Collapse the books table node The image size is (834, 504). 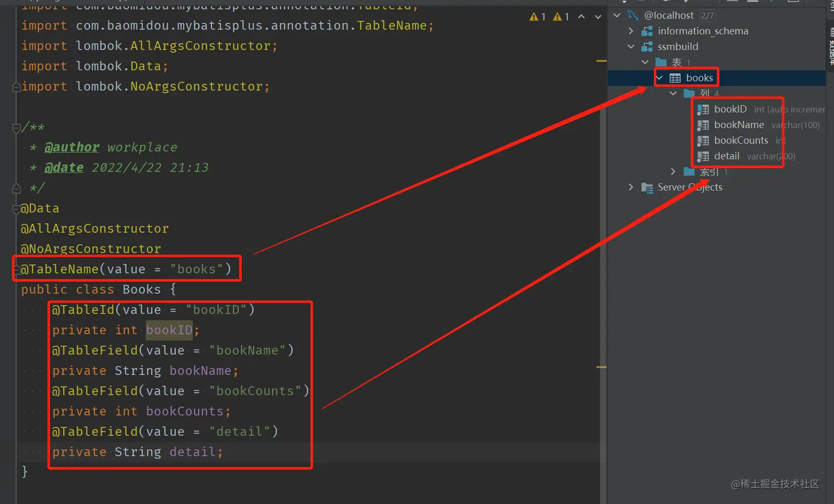point(659,78)
